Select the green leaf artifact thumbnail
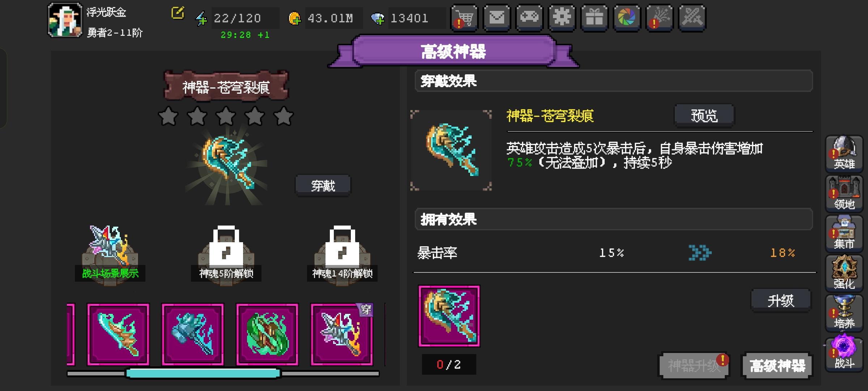Viewport: 868px width, 391px height. [x=267, y=335]
